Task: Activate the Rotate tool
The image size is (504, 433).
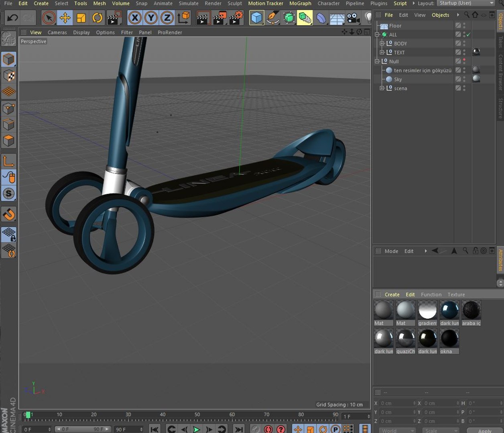Action: [98, 18]
